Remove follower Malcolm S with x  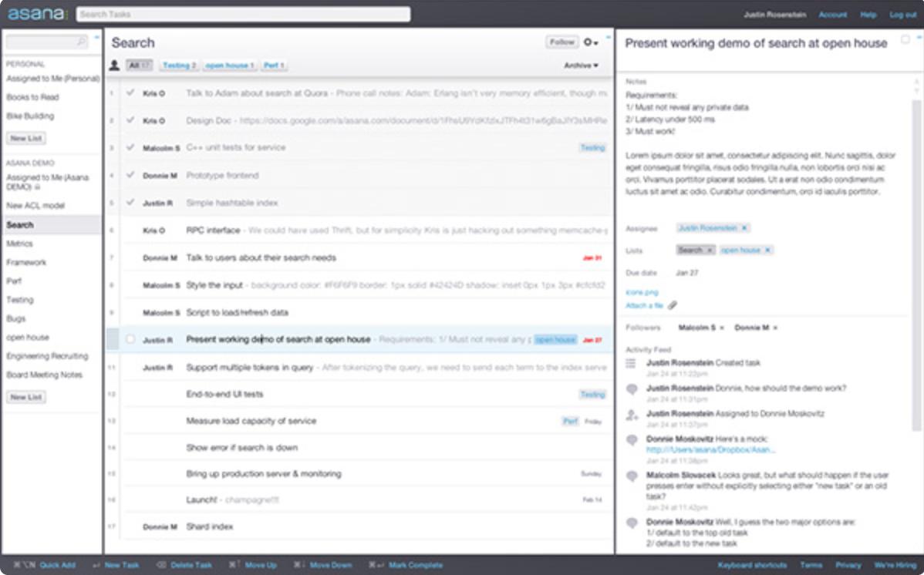tap(722, 328)
